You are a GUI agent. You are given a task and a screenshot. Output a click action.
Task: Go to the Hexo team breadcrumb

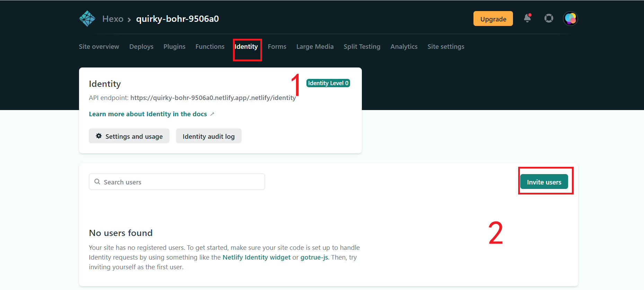113,19
